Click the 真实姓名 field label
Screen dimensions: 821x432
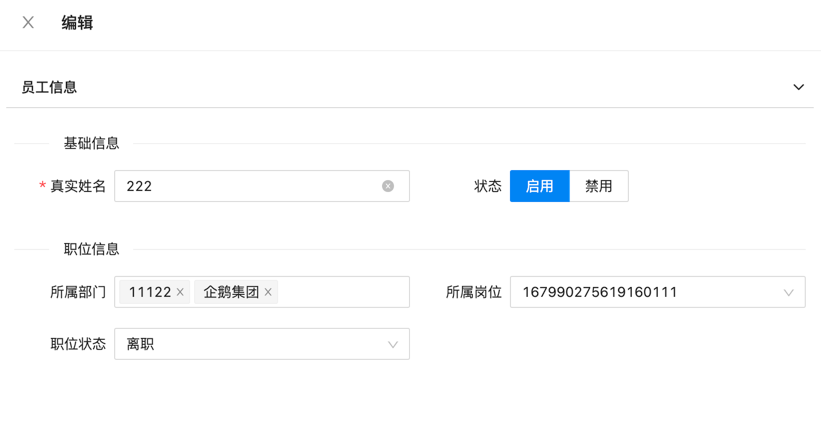point(78,186)
